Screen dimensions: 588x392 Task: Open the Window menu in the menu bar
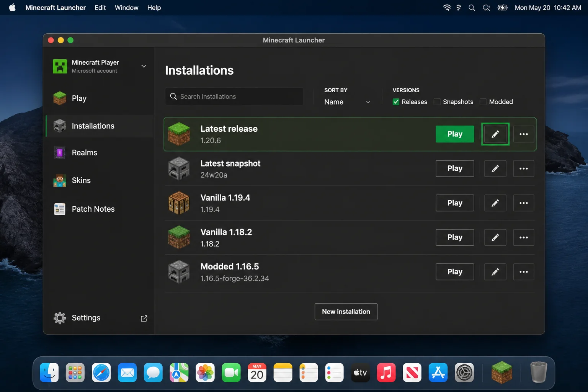127,8
